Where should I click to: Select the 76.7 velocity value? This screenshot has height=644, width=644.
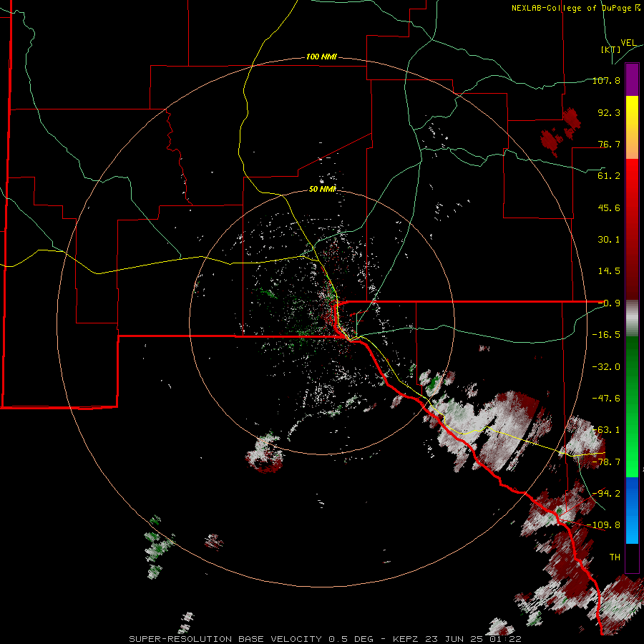coord(609,144)
